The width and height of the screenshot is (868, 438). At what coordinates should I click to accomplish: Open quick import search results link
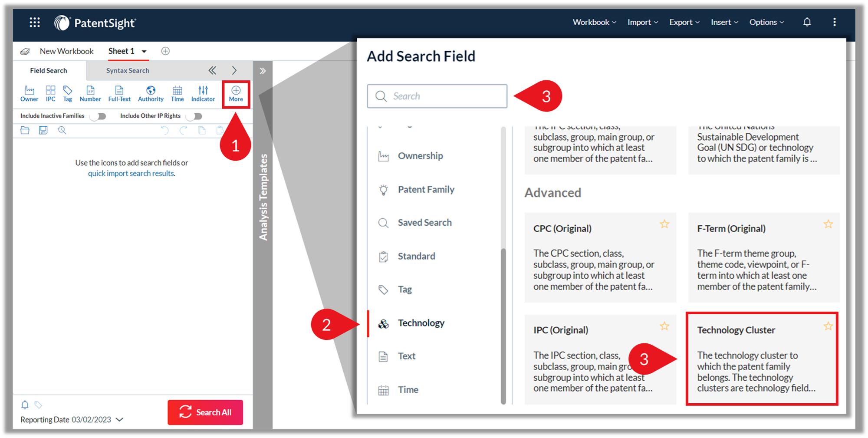click(x=131, y=173)
